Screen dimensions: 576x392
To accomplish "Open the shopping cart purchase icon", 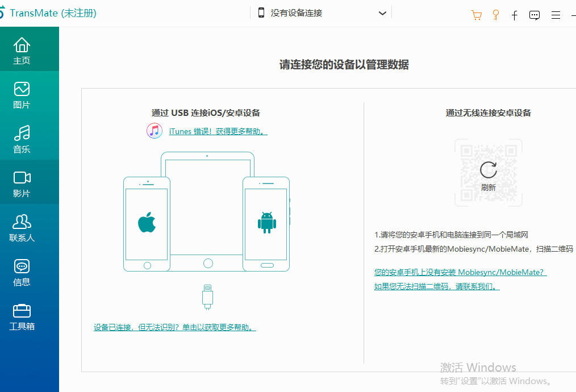I will click(x=477, y=15).
